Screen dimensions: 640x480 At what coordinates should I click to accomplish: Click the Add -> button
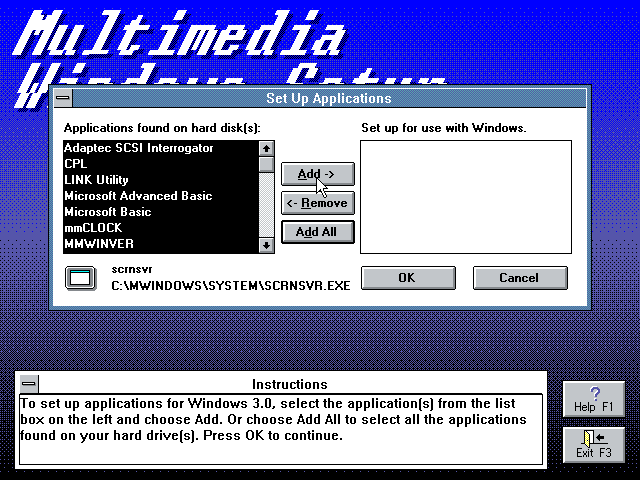(x=318, y=174)
